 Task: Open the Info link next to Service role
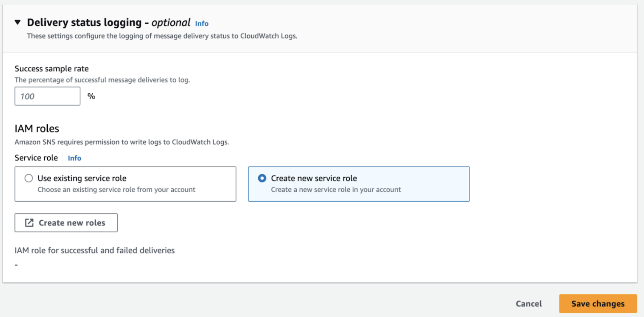(74, 158)
